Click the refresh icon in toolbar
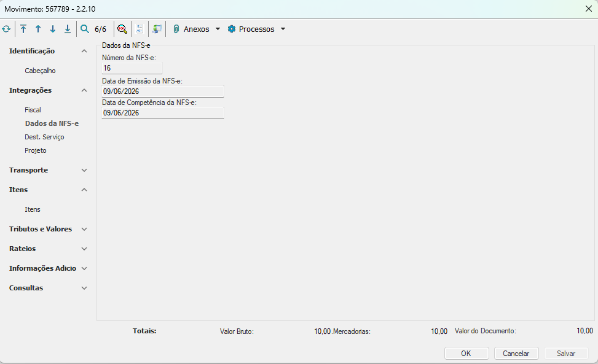This screenshot has width=598, height=364. click(x=6, y=29)
